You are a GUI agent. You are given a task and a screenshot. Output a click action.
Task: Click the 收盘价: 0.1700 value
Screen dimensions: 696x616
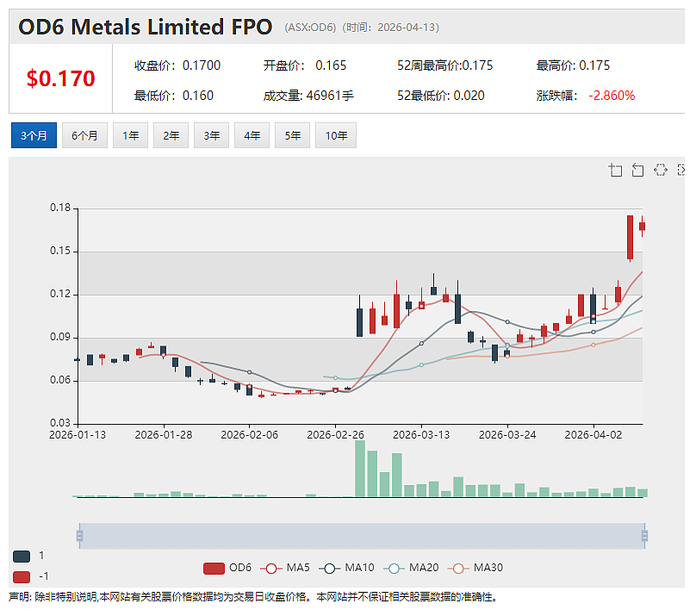[177, 65]
